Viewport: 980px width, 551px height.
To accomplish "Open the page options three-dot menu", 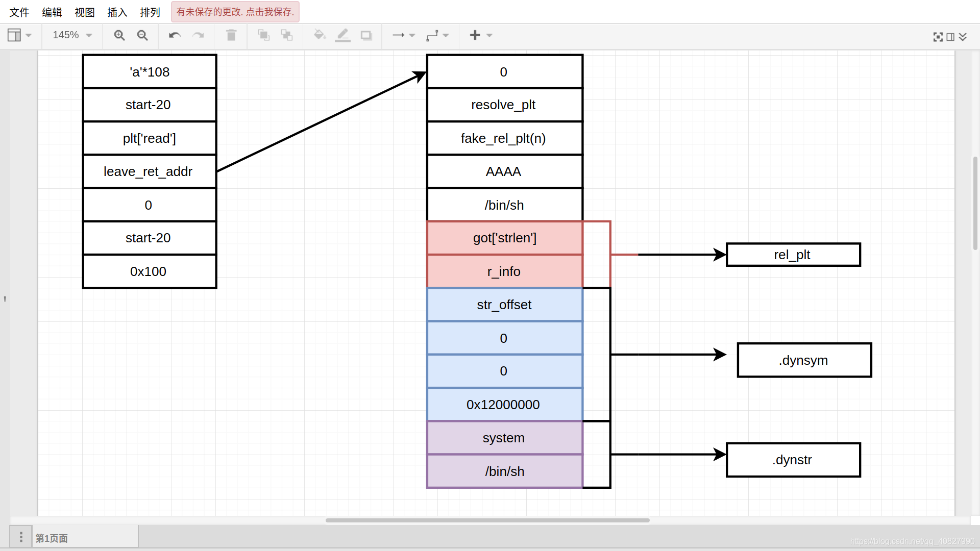I will [21, 537].
